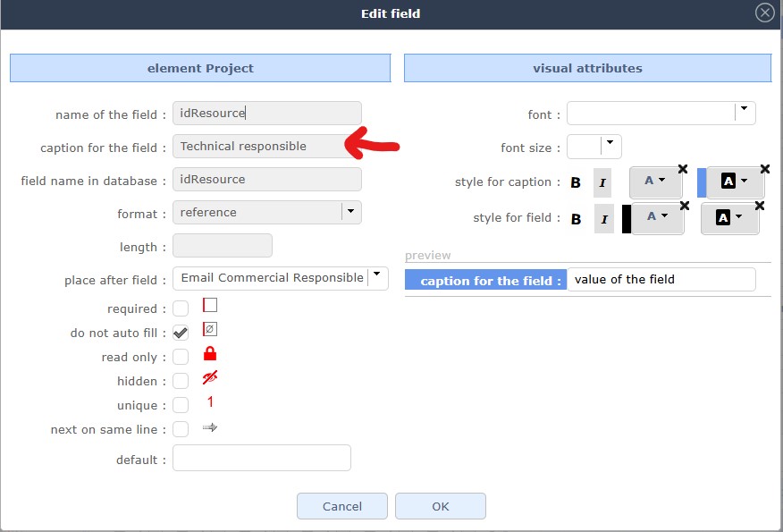
Task: Click the visual attributes section header
Action: (587, 68)
